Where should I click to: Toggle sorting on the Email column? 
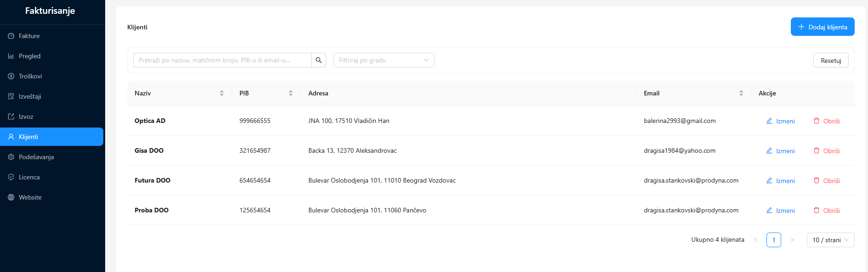[x=741, y=93]
